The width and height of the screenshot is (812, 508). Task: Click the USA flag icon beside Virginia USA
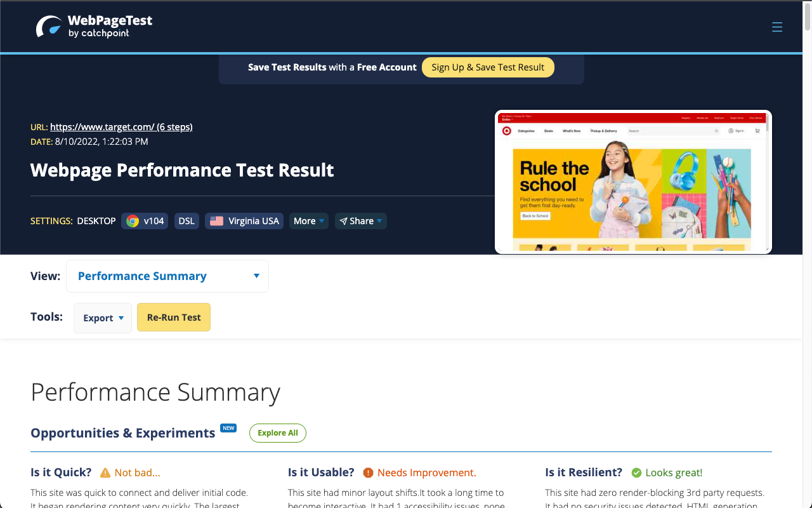click(216, 220)
